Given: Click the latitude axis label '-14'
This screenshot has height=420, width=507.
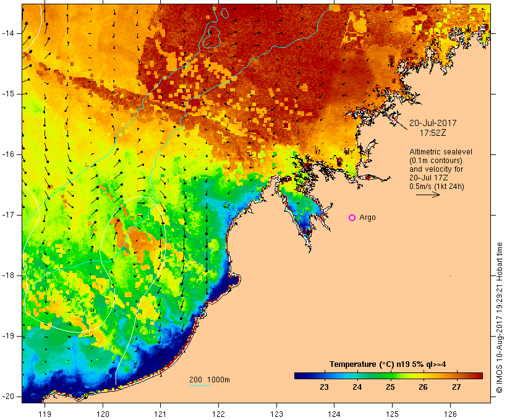Looking at the screenshot, I should pos(8,33).
